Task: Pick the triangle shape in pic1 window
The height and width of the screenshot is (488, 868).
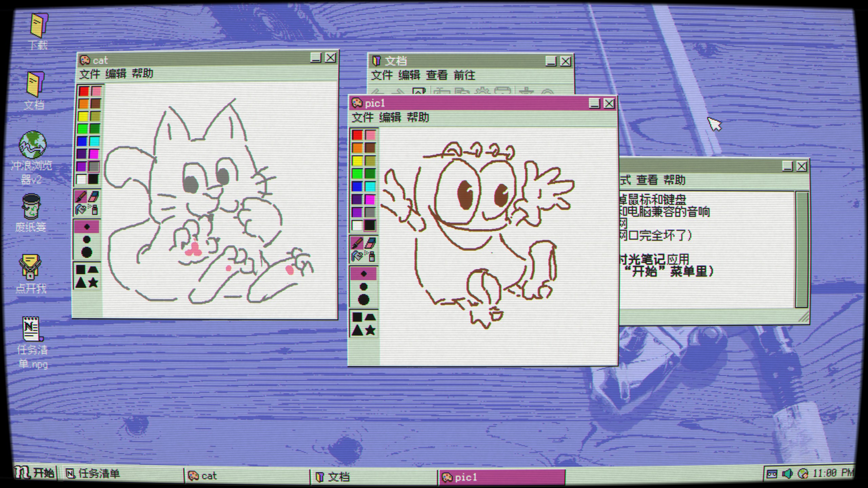Action: click(357, 330)
